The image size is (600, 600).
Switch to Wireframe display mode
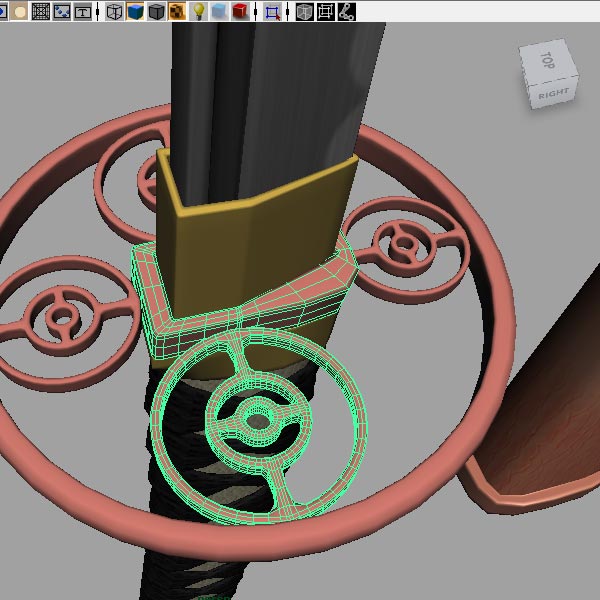point(114,11)
